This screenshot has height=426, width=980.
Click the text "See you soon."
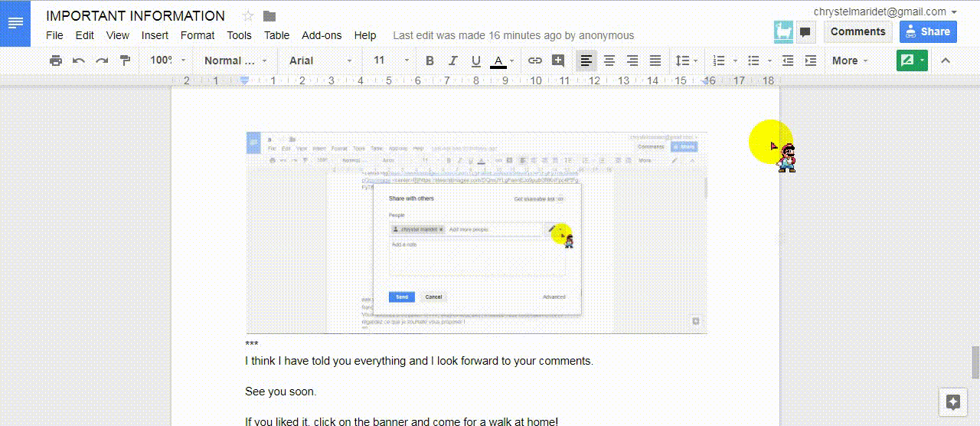280,392
